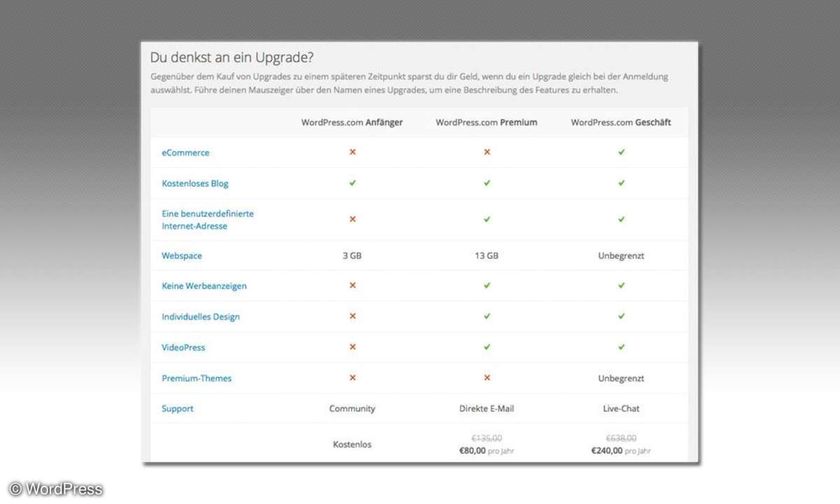Click Individuelles Design checkmark under Geschäft
Viewport: 840px width, 504px height.
622,316
